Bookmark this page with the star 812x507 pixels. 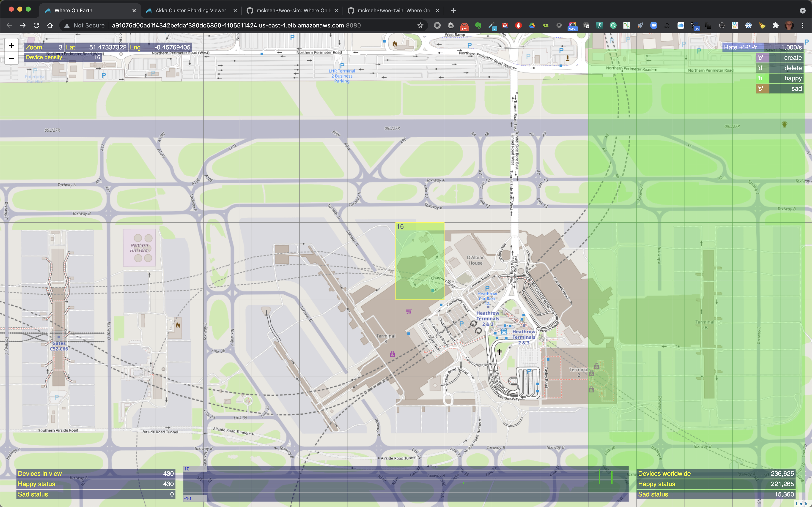(420, 26)
